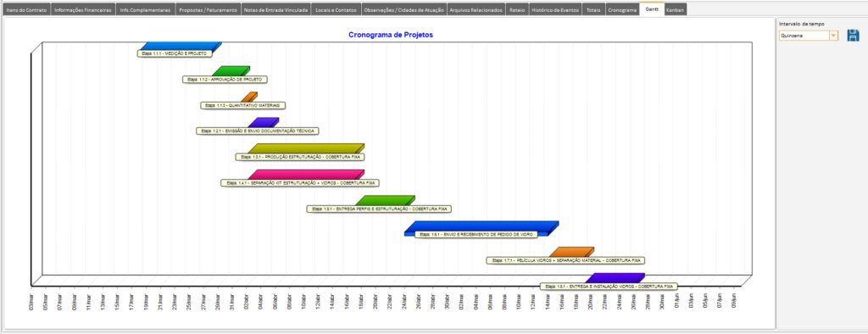Click the PELÍCULA VIDROS stage label
Screen dimensions: 868x334
click(x=565, y=260)
